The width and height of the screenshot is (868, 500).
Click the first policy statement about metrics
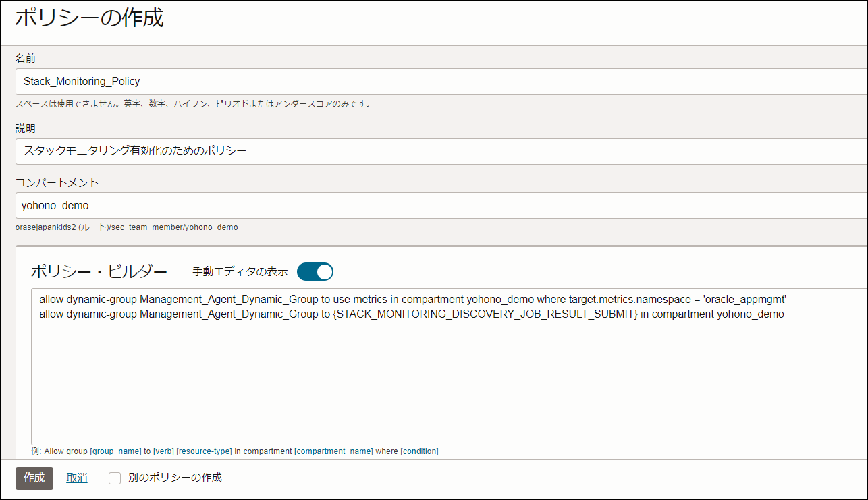[x=413, y=299]
